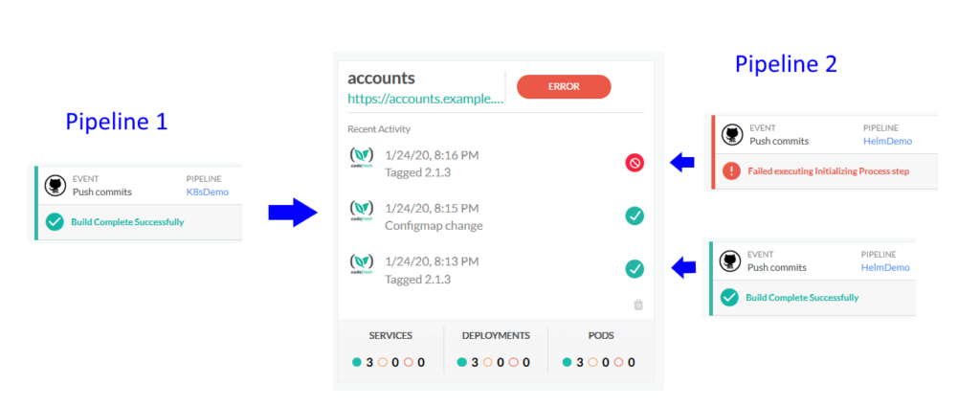Image resolution: width=980 pixels, height=407 pixels.
Task: Click Codefresh logo next to 8:16 PM entry
Action: [362, 159]
